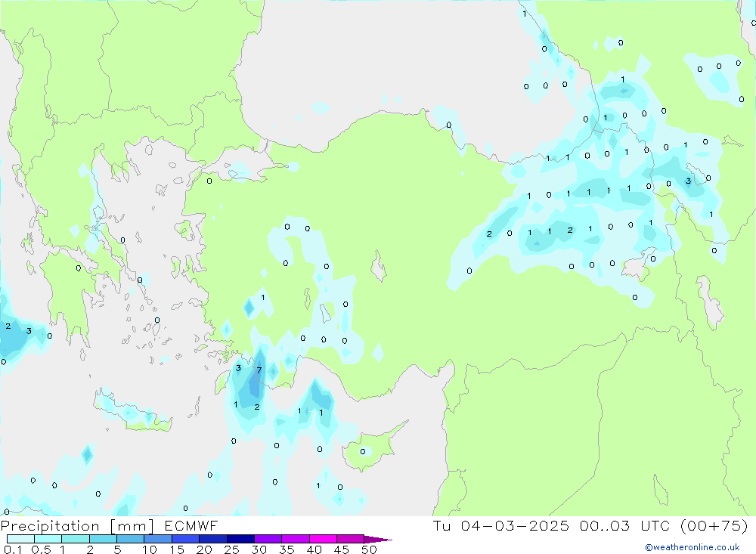This screenshot has height=554, width=756.
Task: Pick the legend swatch between 20 and 25
Action: click(x=212, y=539)
